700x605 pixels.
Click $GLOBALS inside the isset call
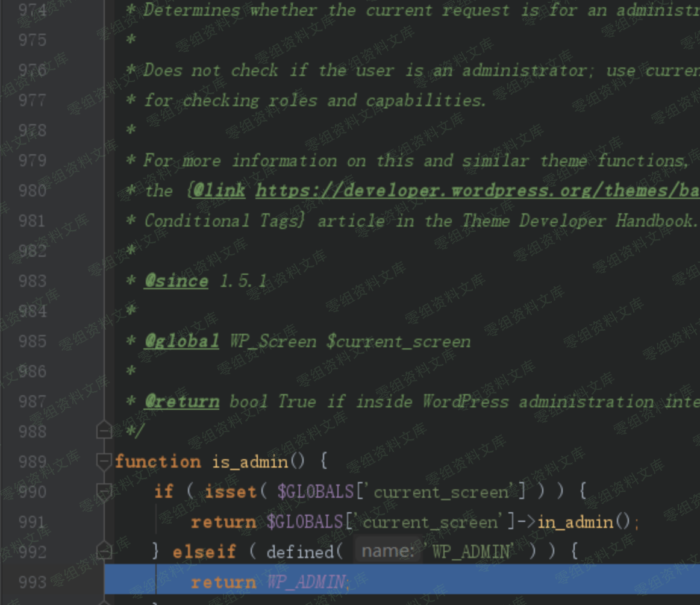point(316,492)
